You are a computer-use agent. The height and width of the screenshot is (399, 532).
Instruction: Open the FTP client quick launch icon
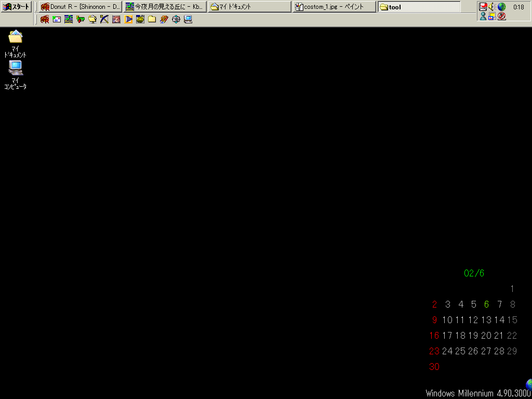tap(81, 19)
